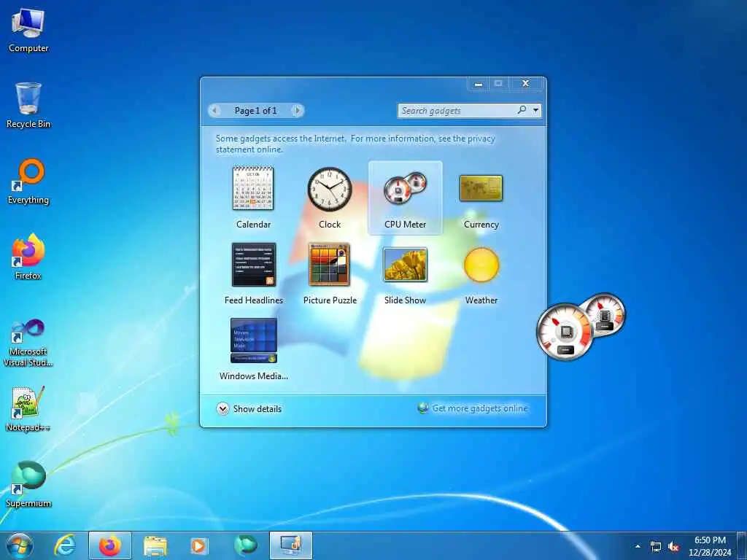
Task: Click the magnifier search icon in gadget gallery
Action: [522, 110]
